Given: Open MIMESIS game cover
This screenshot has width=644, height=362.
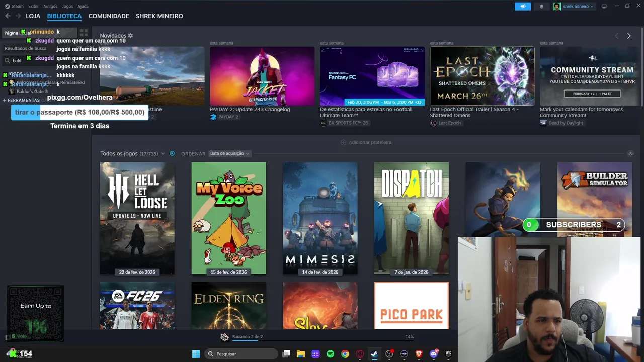Looking at the screenshot, I should [320, 218].
